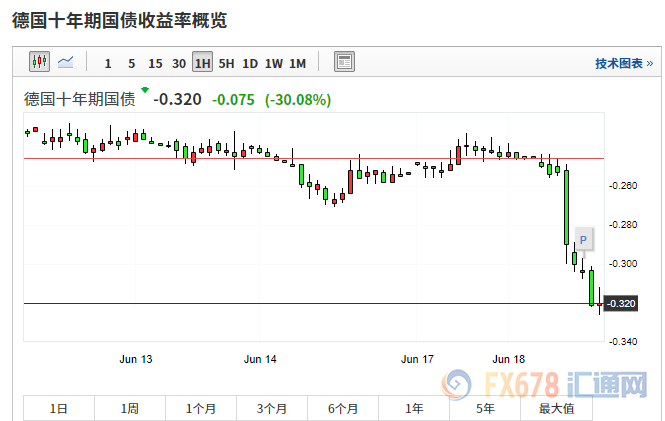Image resolution: width=665 pixels, height=421 pixels.
Task: Select the 5H interval
Action: (x=226, y=64)
